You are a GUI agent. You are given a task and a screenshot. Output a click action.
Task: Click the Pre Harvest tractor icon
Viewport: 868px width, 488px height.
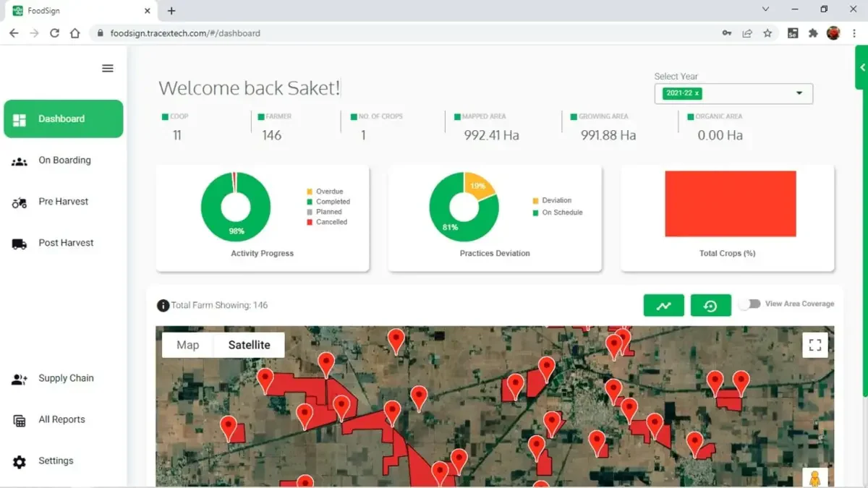click(x=20, y=202)
